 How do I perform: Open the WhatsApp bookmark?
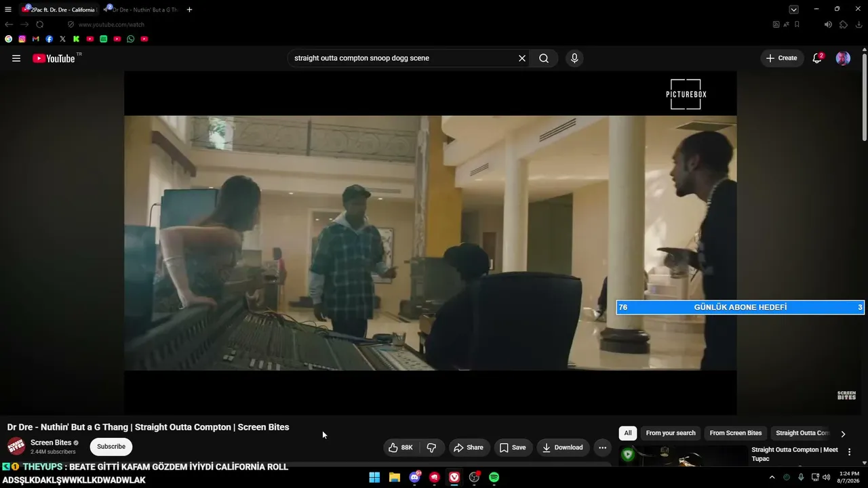click(x=130, y=39)
